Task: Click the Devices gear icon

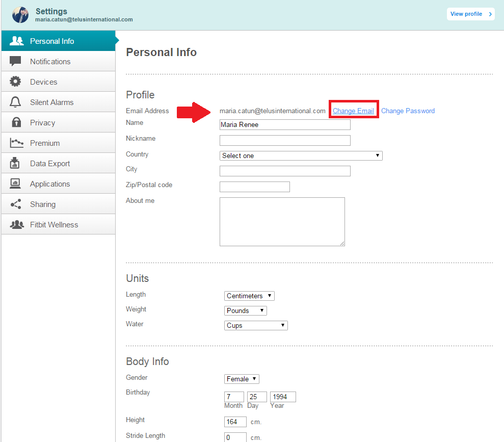Action: click(x=16, y=82)
